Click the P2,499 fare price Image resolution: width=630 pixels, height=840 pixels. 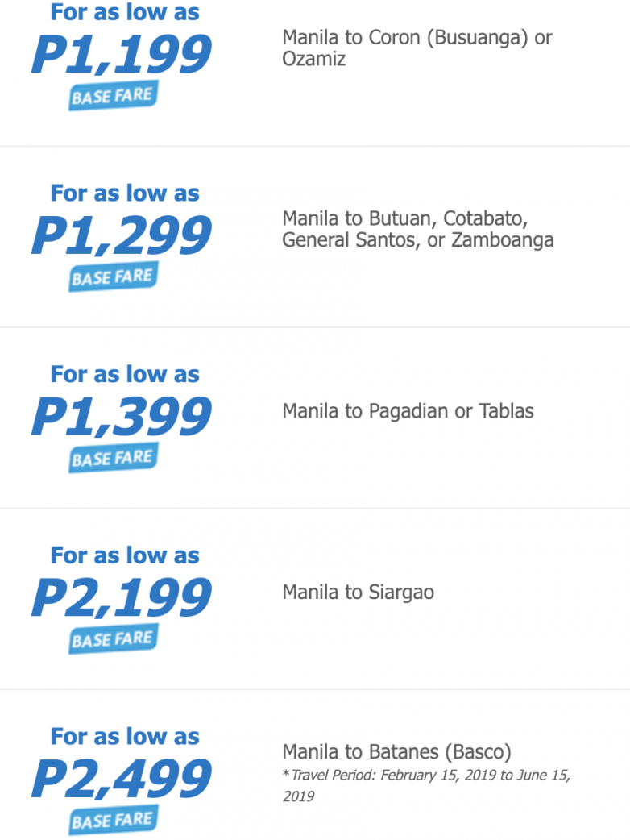click(x=122, y=778)
